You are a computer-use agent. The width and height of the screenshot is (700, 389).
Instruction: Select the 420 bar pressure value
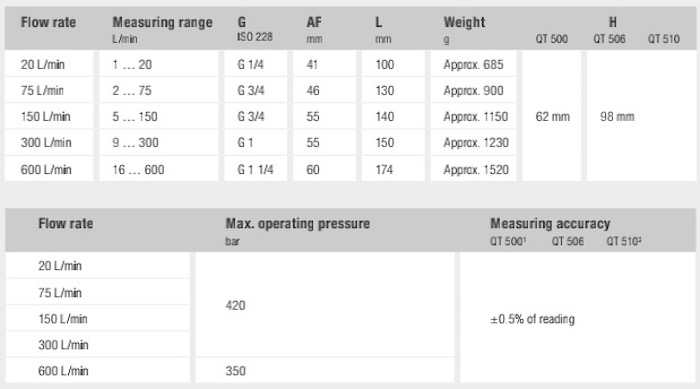pos(235,305)
